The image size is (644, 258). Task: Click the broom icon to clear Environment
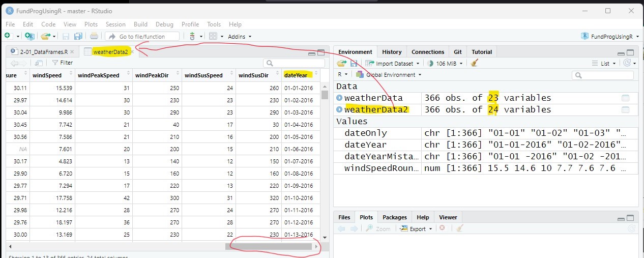475,63
